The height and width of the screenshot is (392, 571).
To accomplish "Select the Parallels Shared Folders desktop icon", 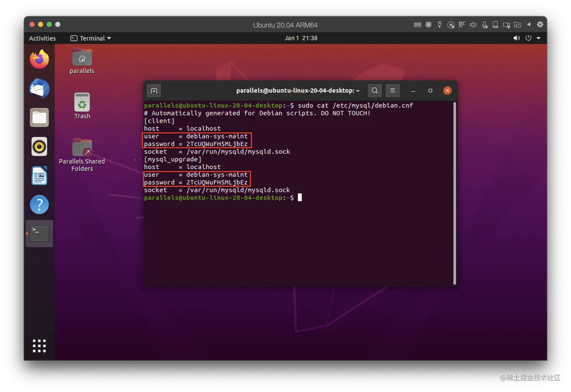I will click(82, 155).
